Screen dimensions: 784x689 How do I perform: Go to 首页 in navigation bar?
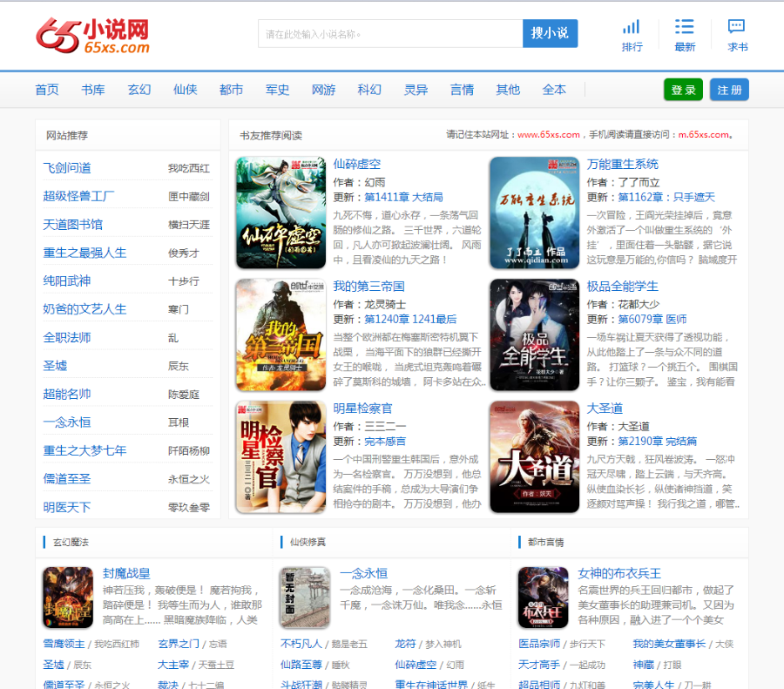pyautogui.click(x=47, y=90)
